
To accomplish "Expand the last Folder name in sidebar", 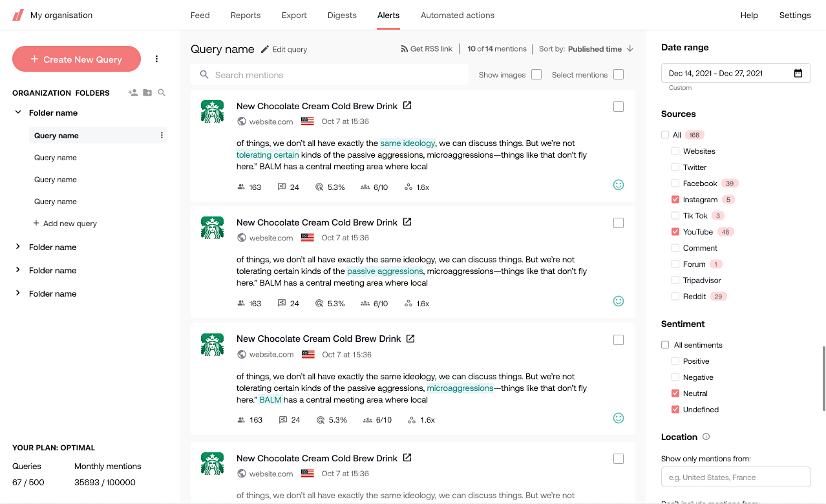I will [x=18, y=293].
